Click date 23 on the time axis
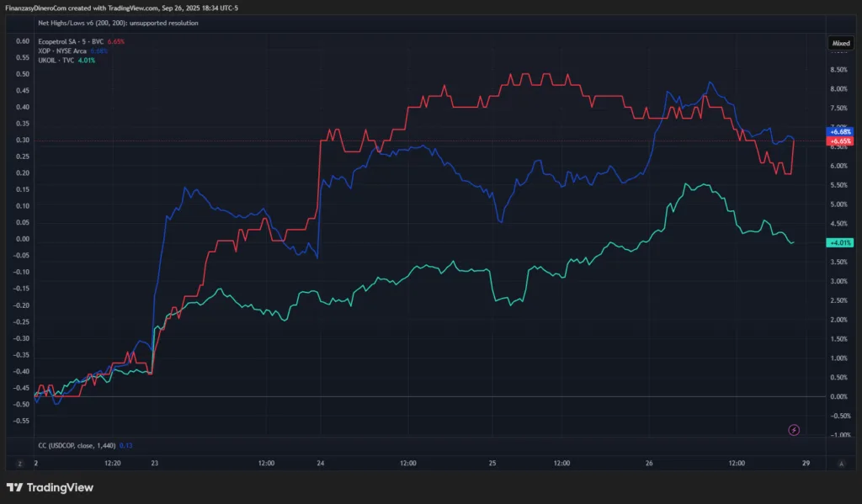This screenshot has height=504, width=862. click(x=154, y=463)
